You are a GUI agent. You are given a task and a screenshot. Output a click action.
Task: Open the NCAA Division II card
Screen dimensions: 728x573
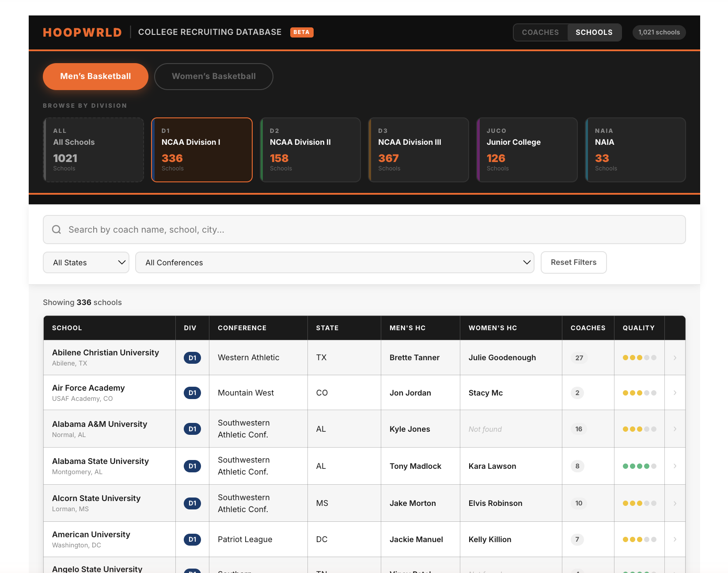click(311, 150)
